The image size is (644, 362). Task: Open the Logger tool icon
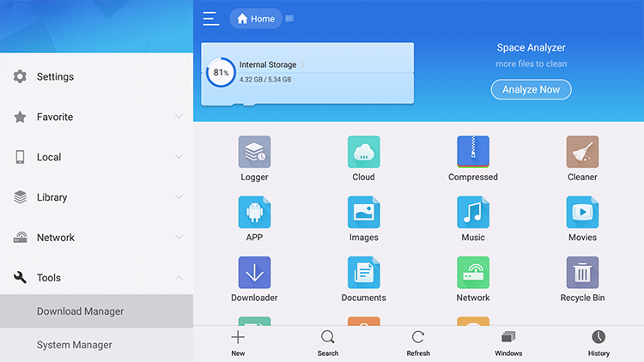click(x=254, y=152)
